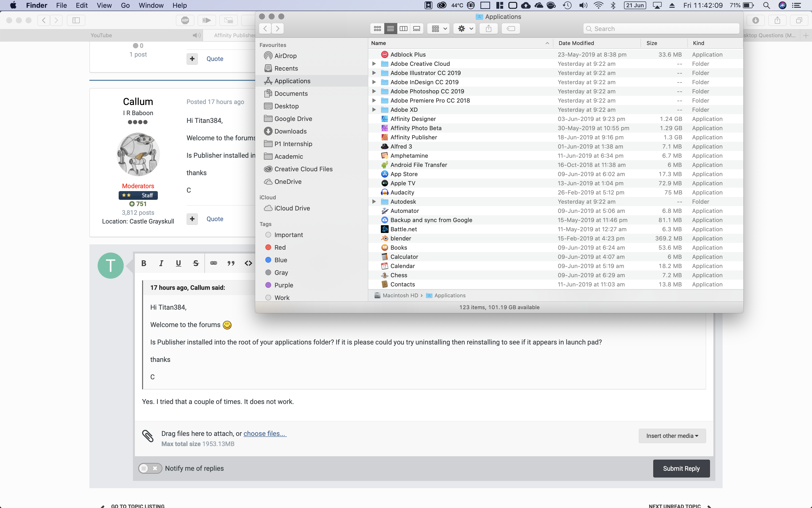812x508 pixels.
Task: Switch Finder to list view
Action: 390,29
